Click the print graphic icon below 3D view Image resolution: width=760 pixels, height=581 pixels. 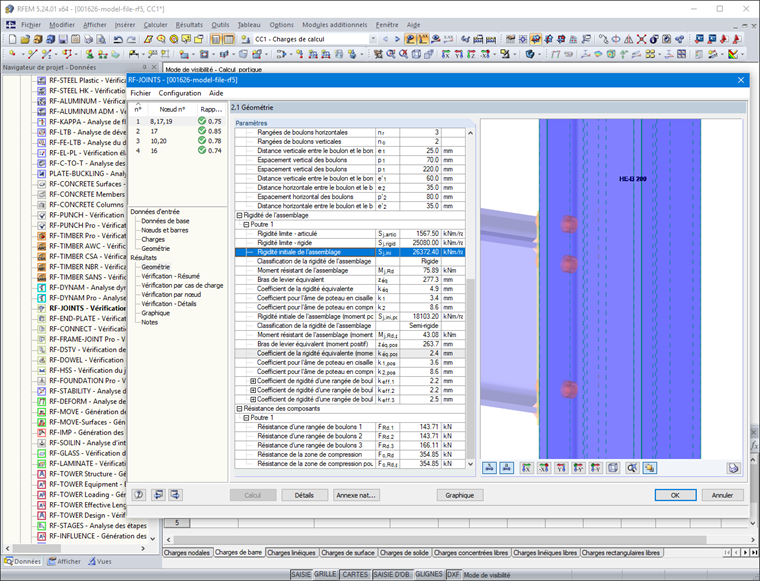(733, 468)
